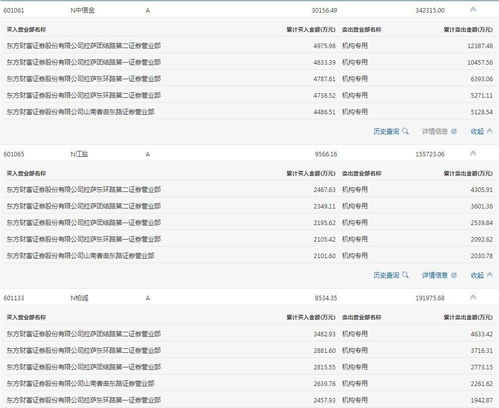Open the buyer branch name beside 2881.60
Image resolution: width=499 pixels, height=408 pixels.
(x=84, y=350)
